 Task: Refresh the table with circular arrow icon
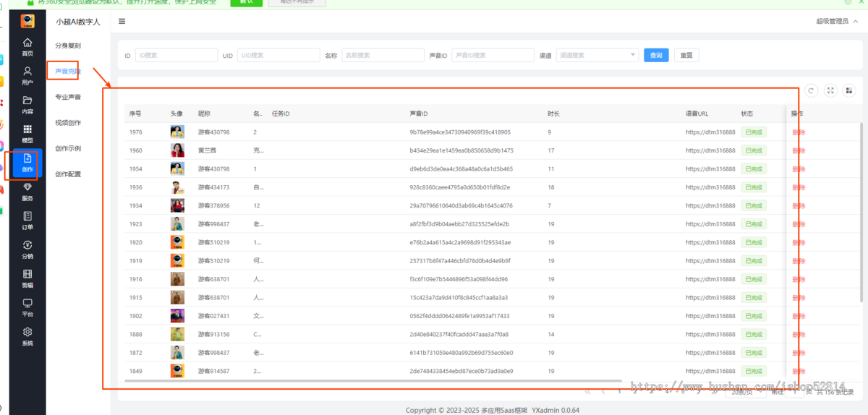812,90
